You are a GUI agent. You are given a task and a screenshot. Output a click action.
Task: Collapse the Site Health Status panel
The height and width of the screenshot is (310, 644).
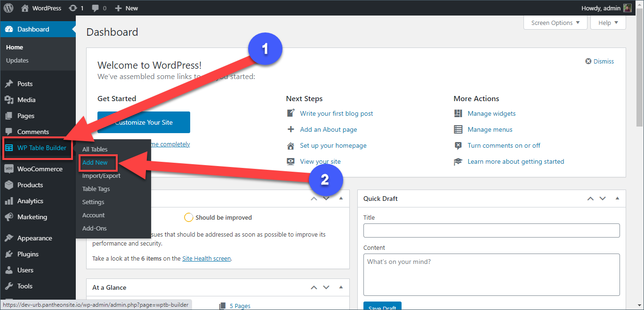pos(341,199)
